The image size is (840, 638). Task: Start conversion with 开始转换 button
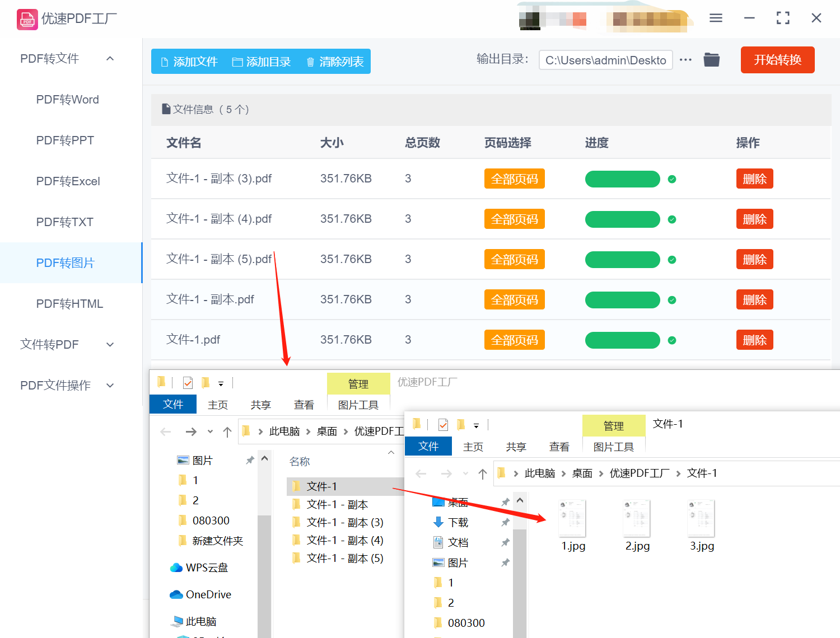tap(777, 60)
